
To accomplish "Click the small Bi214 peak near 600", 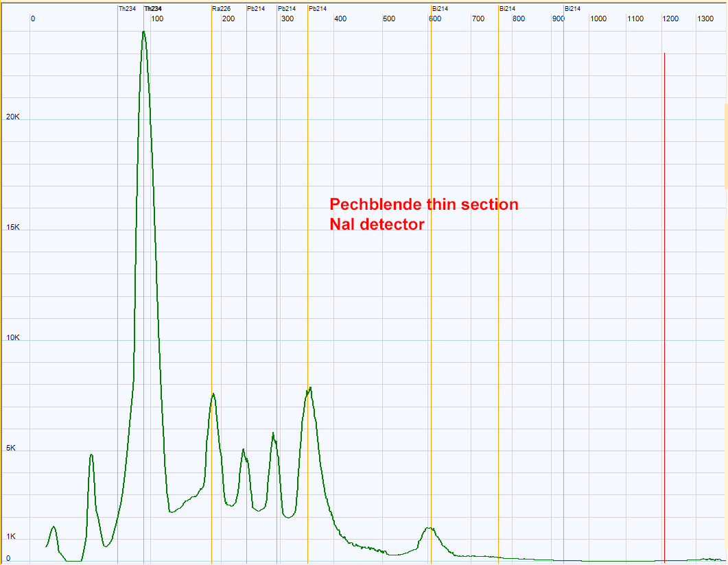I will pyautogui.click(x=430, y=529).
